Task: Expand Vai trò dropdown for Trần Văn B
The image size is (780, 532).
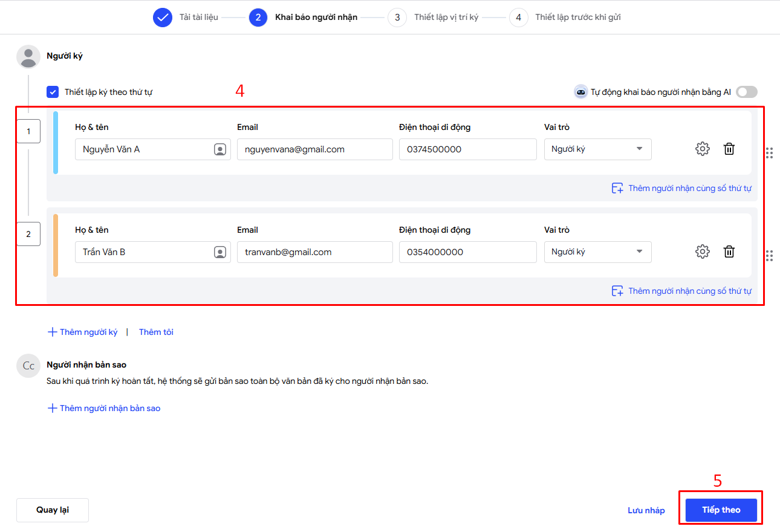Action: coord(597,252)
